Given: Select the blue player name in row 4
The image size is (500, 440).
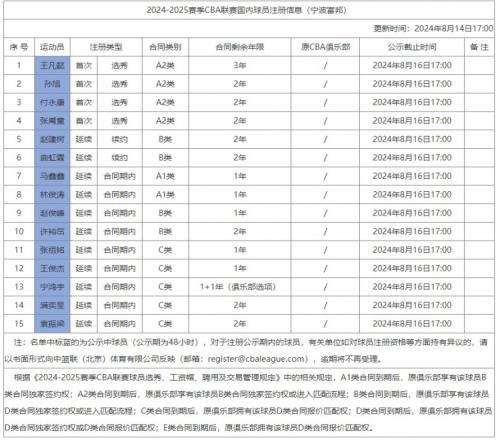Looking at the screenshot, I should 52,121.
